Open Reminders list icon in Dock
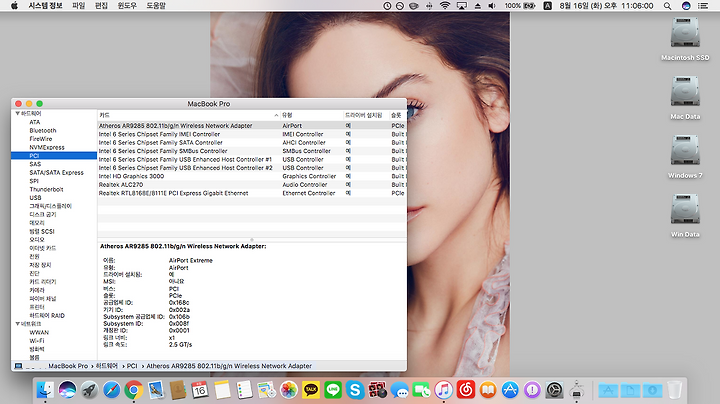Viewport: 720px width, 404px height. coord(244,390)
